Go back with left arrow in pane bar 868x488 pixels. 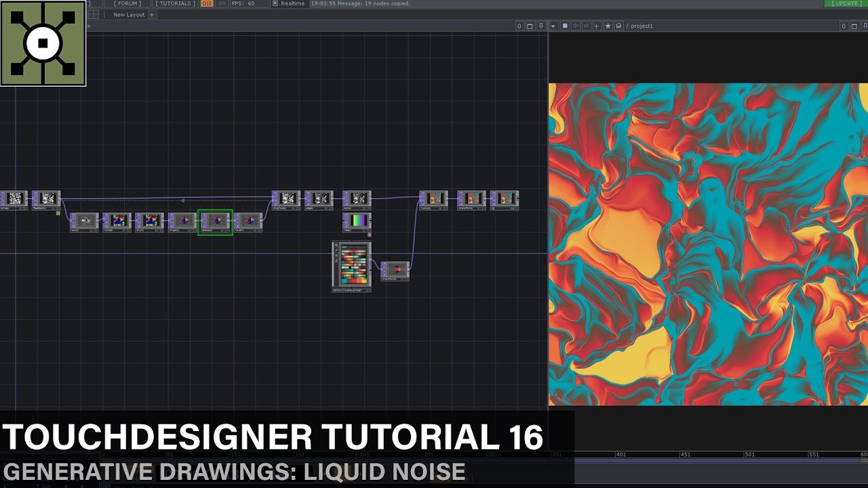576,26
